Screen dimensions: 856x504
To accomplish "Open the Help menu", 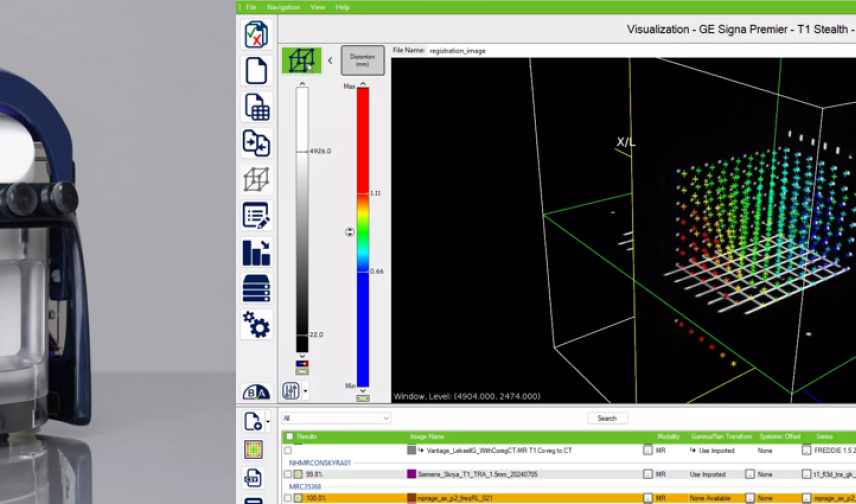I will pyautogui.click(x=342, y=7).
